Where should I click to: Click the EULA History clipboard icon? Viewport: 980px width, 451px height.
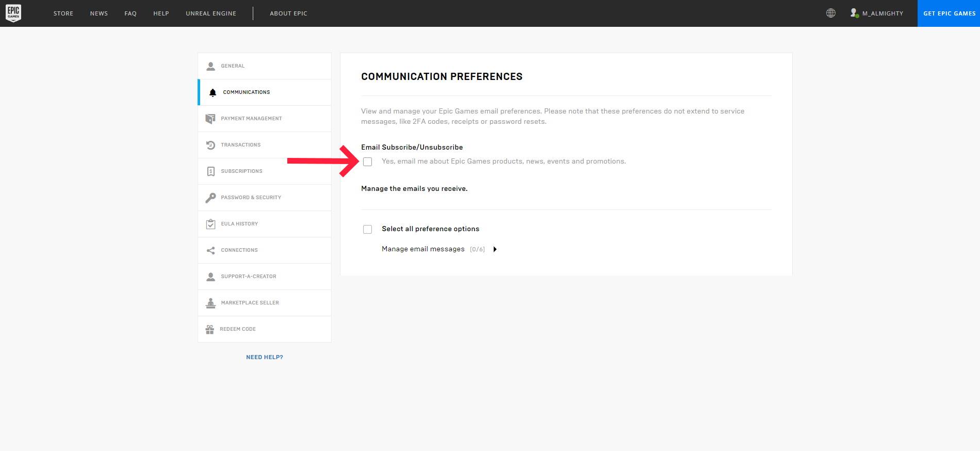coord(210,224)
